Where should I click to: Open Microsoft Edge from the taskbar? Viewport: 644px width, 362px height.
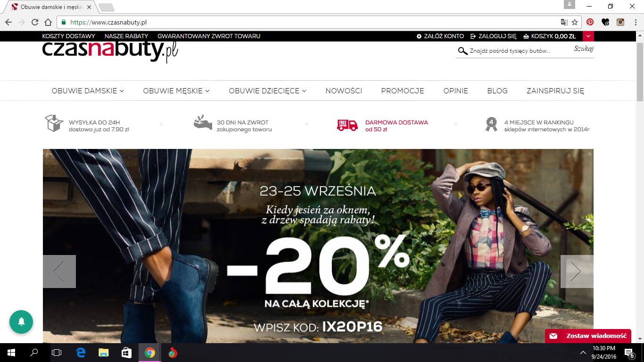(x=81, y=353)
